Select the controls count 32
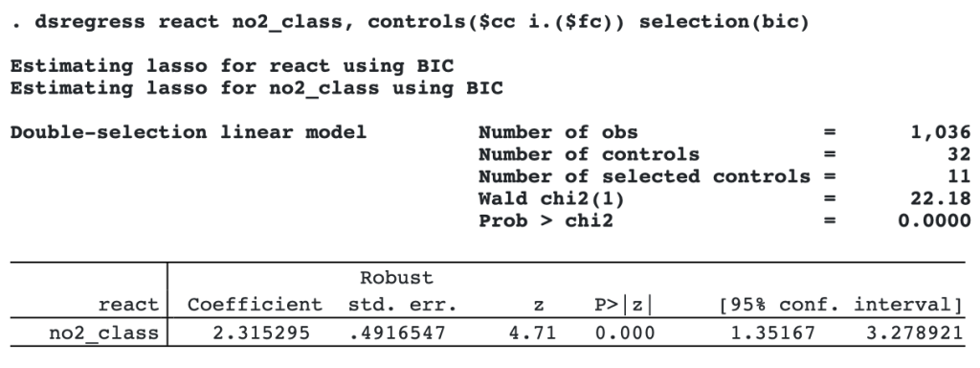This screenshot has height=368, width=980. pyautogui.click(x=958, y=154)
